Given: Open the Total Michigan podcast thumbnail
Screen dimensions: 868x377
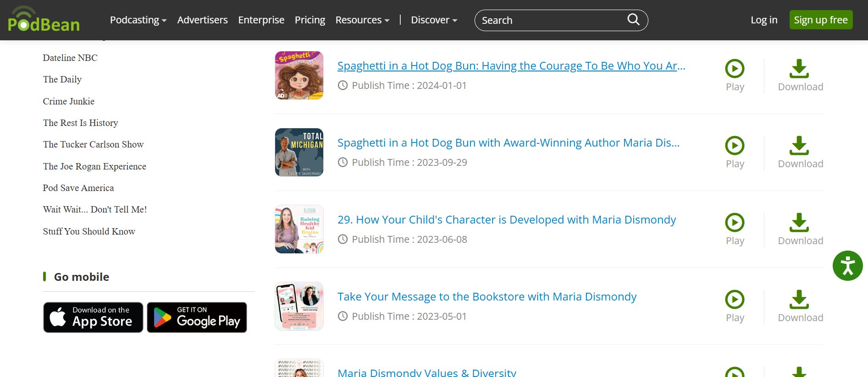Looking at the screenshot, I should (299, 152).
